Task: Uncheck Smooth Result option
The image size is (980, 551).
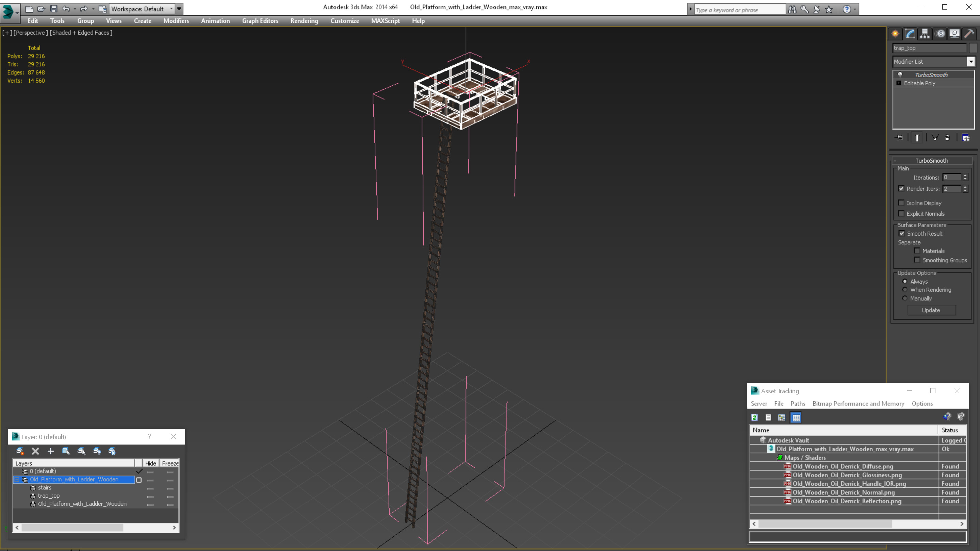Action: (902, 233)
